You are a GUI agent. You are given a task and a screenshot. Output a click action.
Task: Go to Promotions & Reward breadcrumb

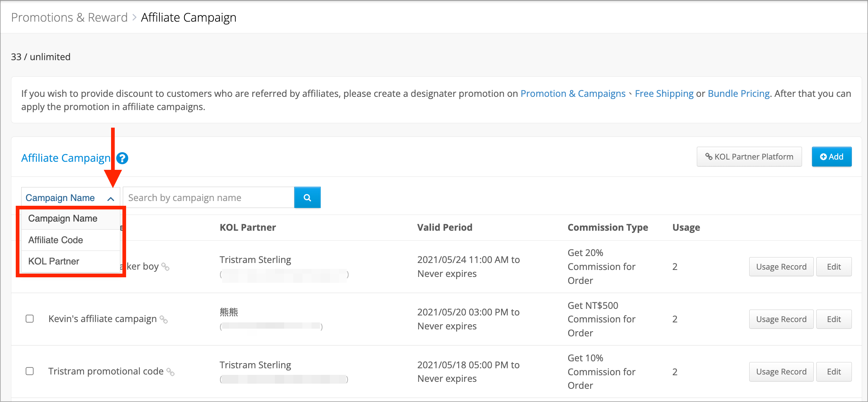(69, 17)
